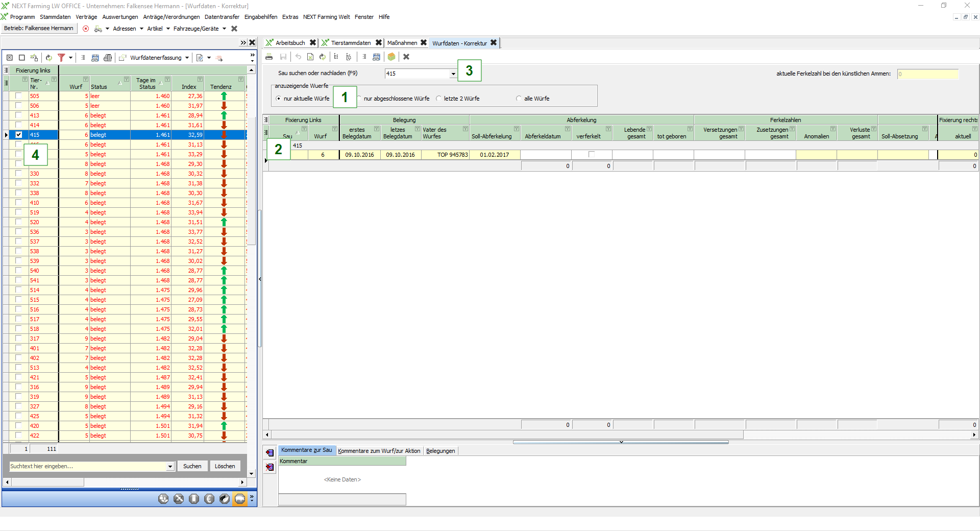Tick the checkbox for sow 505
Screen dimensions: 980x531
19,96
